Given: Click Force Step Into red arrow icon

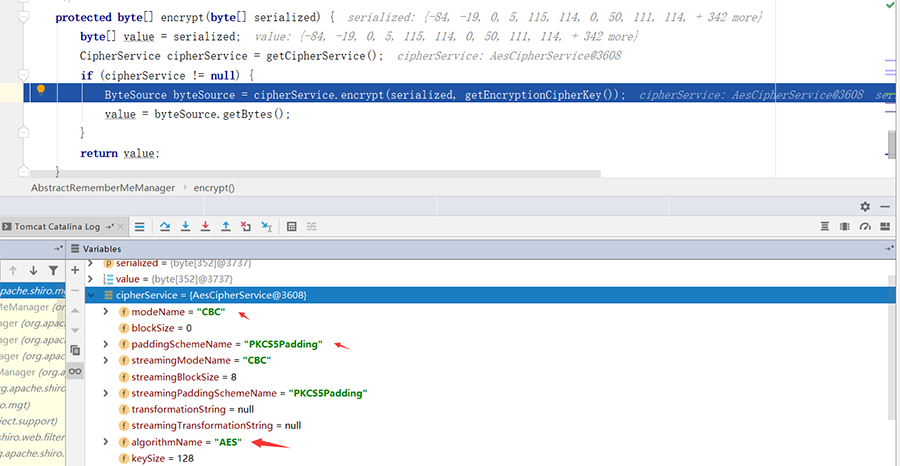Looking at the screenshot, I should [x=205, y=227].
